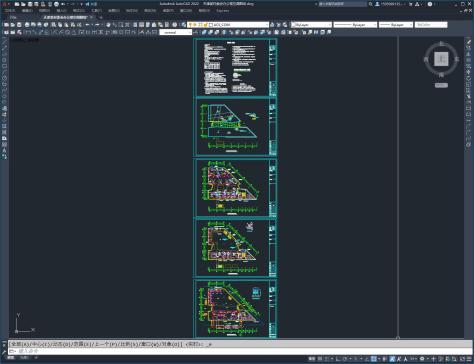
Task: Select the Erase tool on the Modify toolbar
Action: pyautogui.click(x=468, y=43)
